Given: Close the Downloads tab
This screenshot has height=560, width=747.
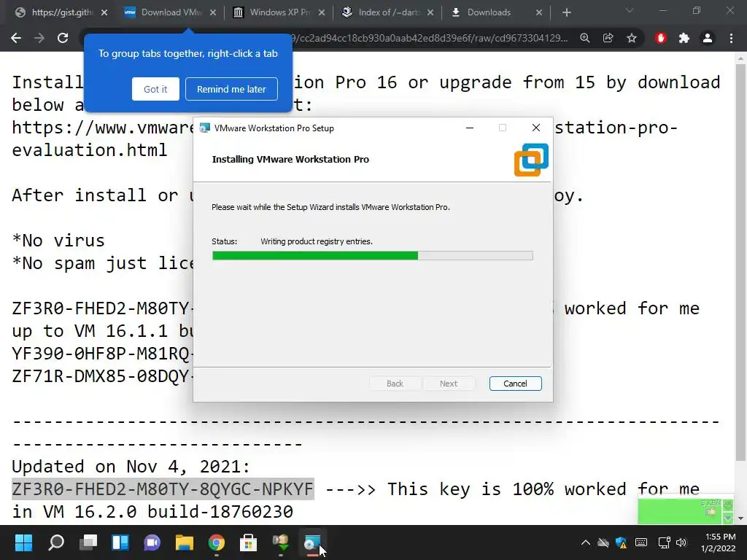Looking at the screenshot, I should (x=539, y=13).
